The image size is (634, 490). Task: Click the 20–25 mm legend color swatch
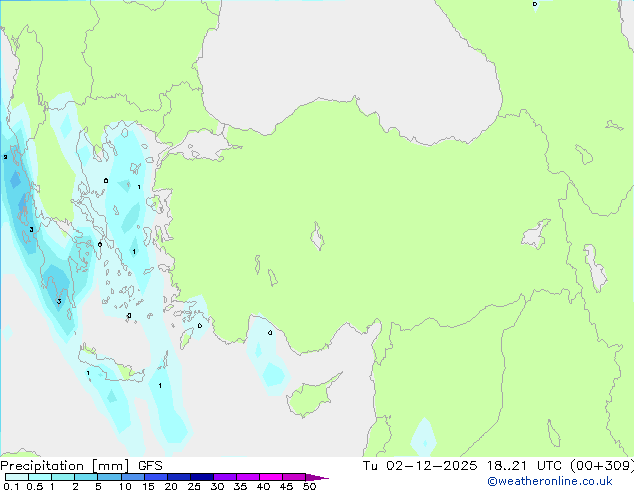tap(179, 477)
